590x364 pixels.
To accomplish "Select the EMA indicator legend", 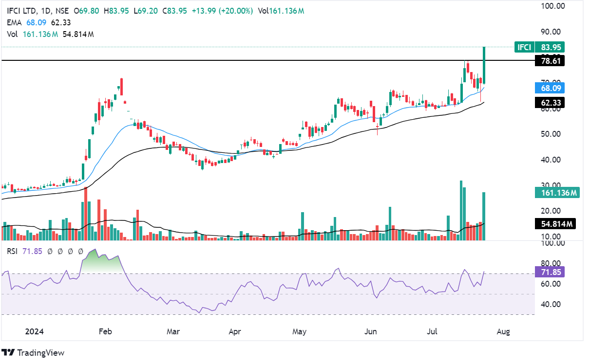I will [x=14, y=22].
